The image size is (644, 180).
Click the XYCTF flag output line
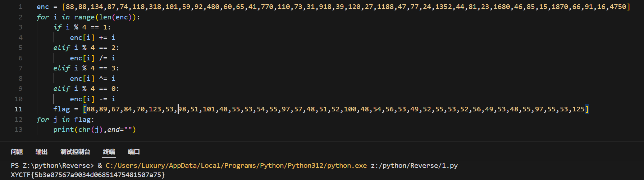point(88,175)
